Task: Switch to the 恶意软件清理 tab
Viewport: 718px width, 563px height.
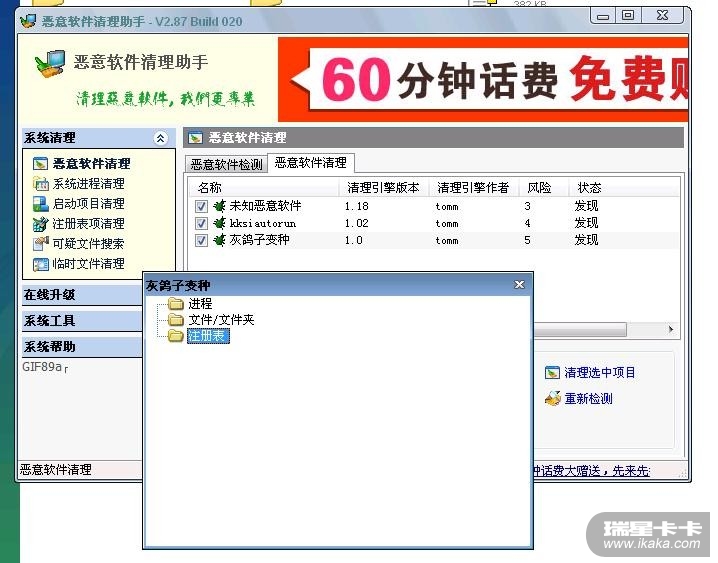Action: (x=310, y=162)
